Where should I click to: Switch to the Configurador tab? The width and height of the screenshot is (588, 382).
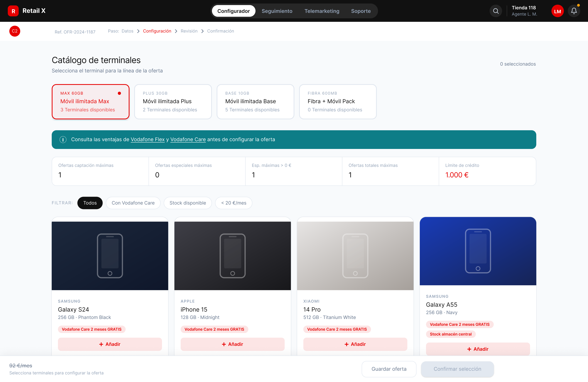(234, 11)
